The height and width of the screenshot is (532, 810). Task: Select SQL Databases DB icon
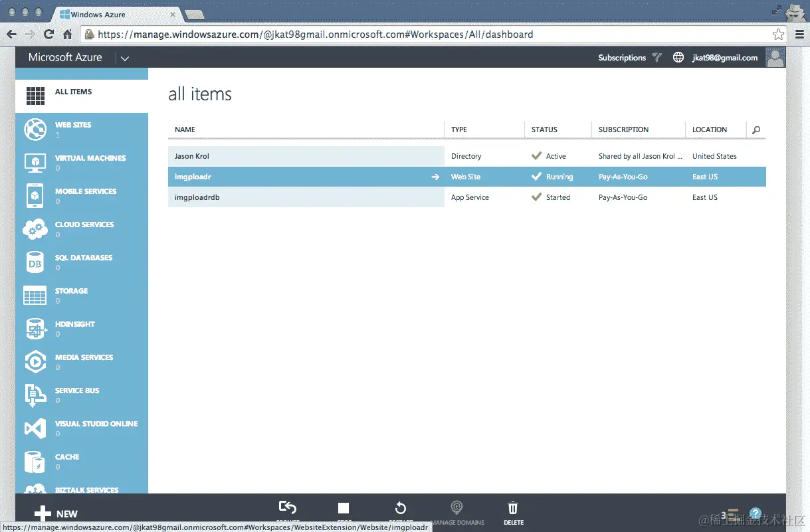[35, 262]
